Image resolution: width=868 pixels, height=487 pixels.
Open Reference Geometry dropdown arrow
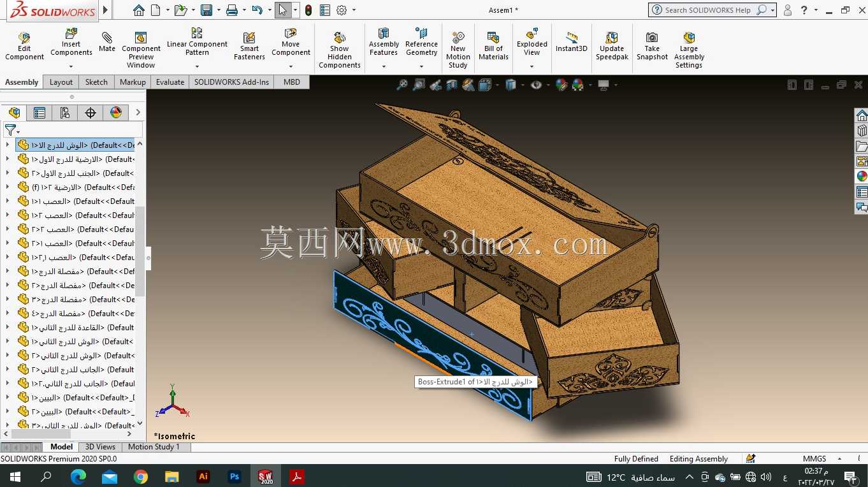(421, 66)
